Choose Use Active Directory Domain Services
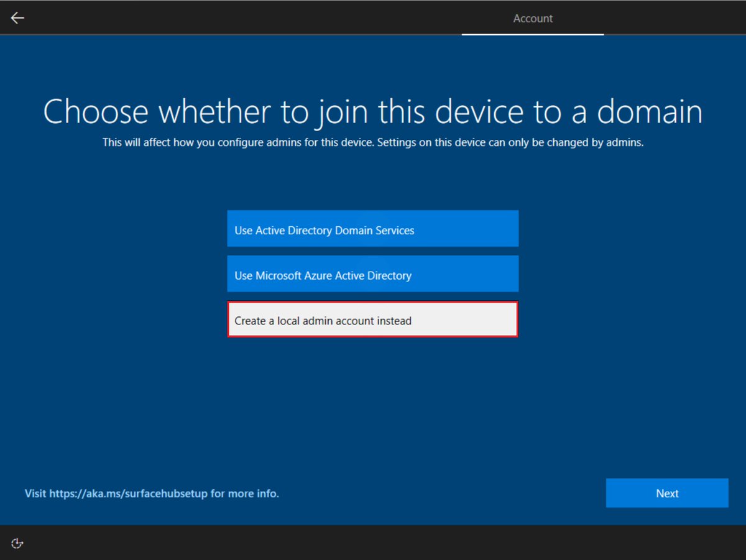Screen dimensions: 746x560 coord(373,229)
